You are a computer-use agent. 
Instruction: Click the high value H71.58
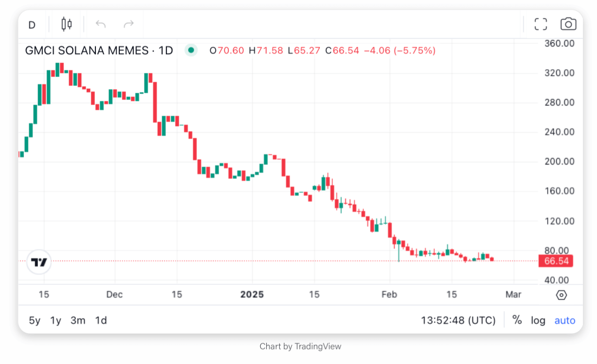coord(266,50)
